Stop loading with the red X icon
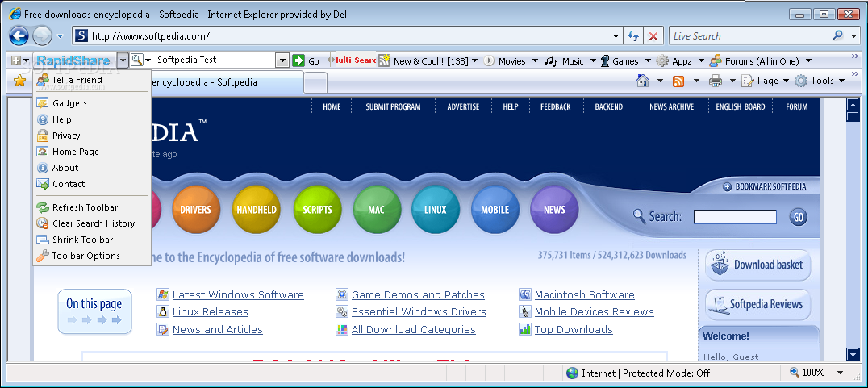Viewport: 868px width, 388px height. tap(653, 36)
